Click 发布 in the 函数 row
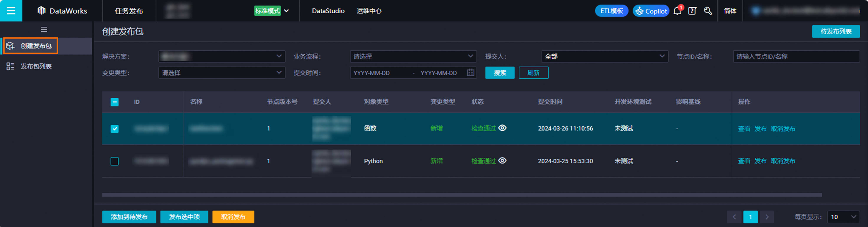This screenshot has height=227, width=868. [x=760, y=129]
